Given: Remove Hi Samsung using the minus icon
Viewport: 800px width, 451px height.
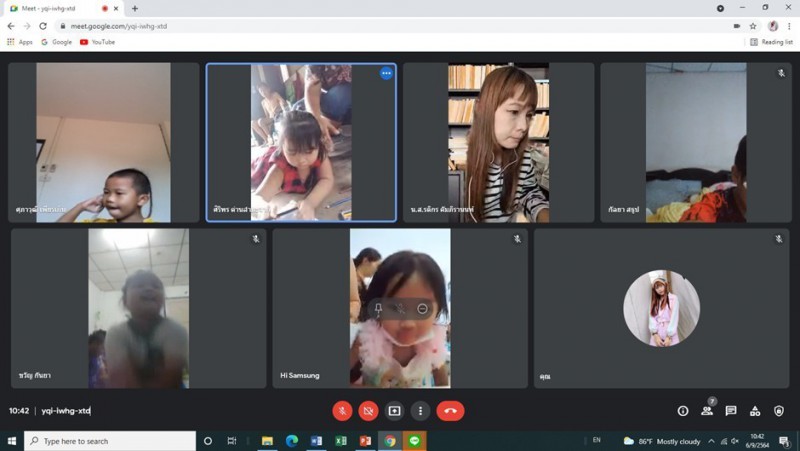Looking at the screenshot, I should click(423, 309).
